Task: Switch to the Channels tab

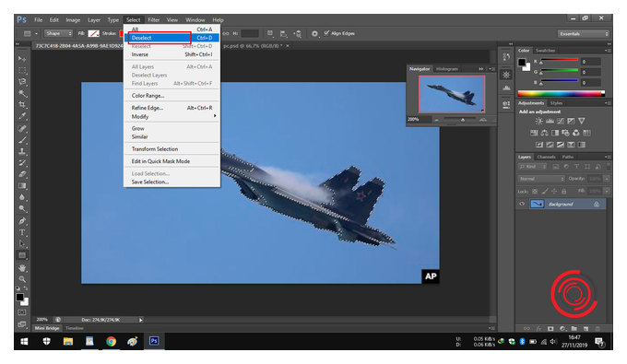Action: point(546,157)
